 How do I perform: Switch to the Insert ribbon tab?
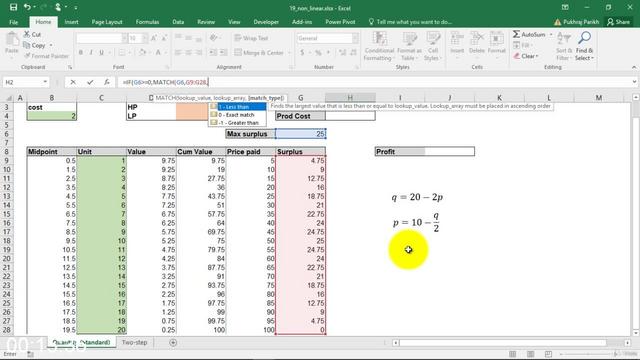tap(71, 22)
